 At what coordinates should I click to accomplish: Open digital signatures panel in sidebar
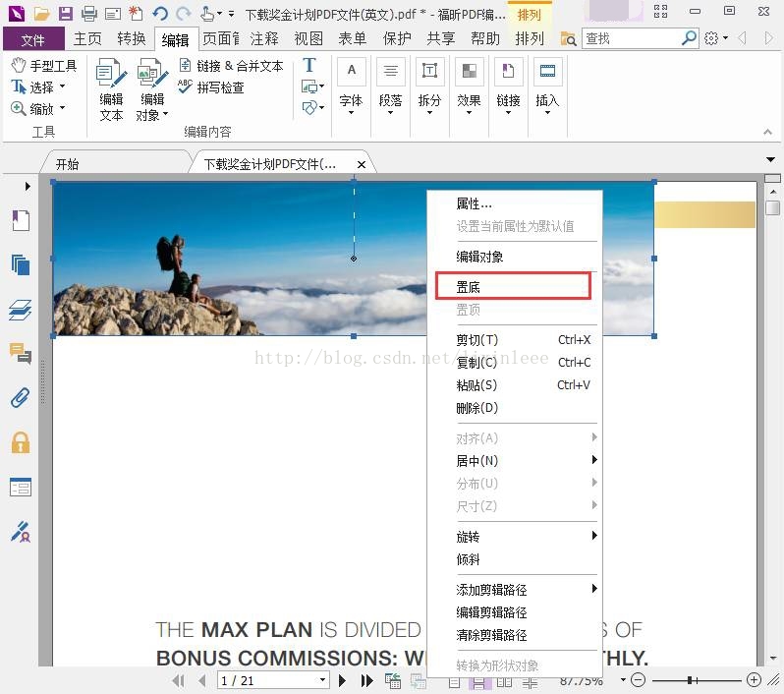coord(21,532)
